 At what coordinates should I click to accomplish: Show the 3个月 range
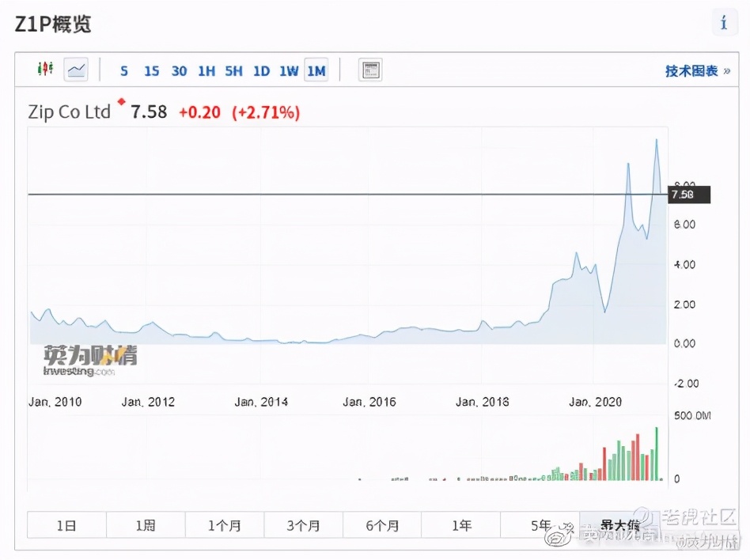pos(303,525)
